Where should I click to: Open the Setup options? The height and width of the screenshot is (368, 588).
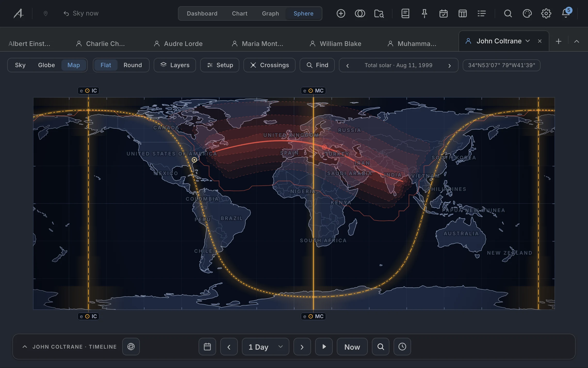pyautogui.click(x=220, y=65)
